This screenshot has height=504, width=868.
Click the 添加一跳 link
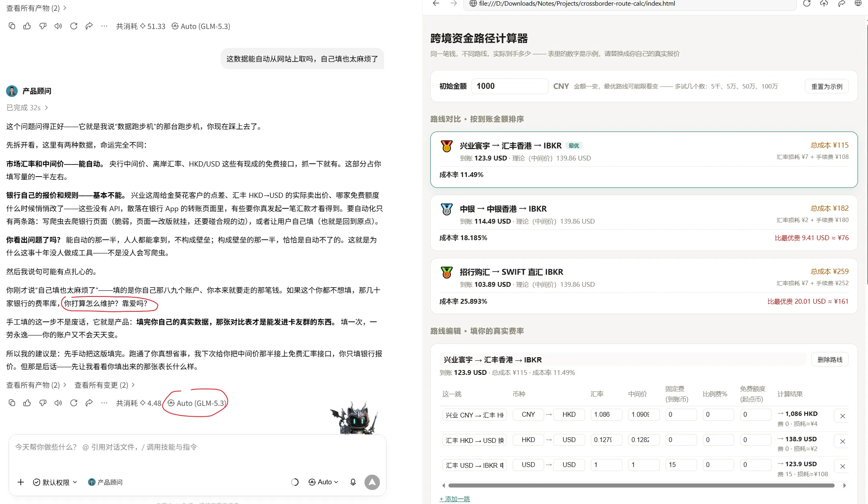click(x=454, y=499)
